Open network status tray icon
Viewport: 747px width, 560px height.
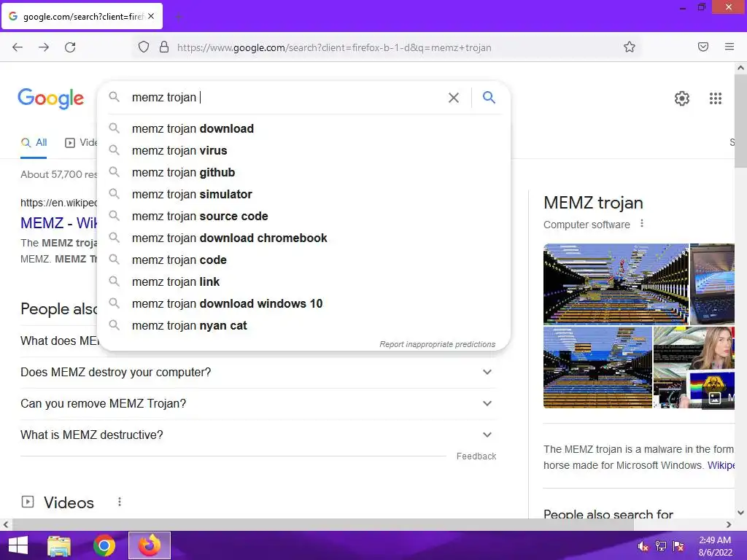[x=661, y=546]
